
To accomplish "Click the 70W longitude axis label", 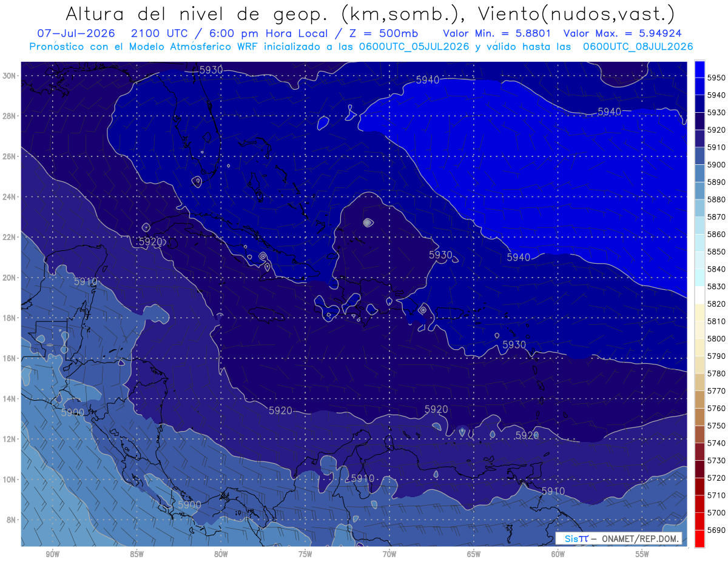I will point(389,554).
